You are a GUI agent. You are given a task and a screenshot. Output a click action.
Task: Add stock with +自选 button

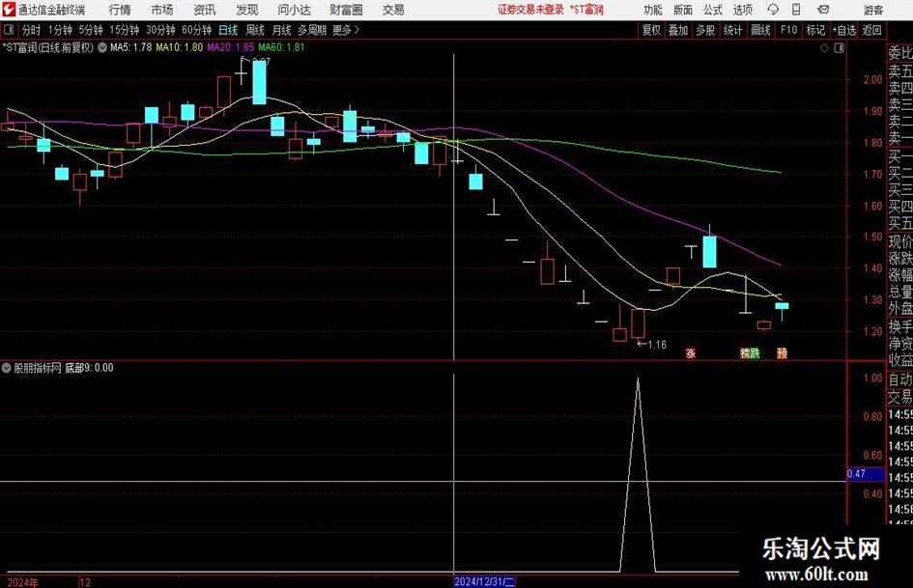click(844, 30)
